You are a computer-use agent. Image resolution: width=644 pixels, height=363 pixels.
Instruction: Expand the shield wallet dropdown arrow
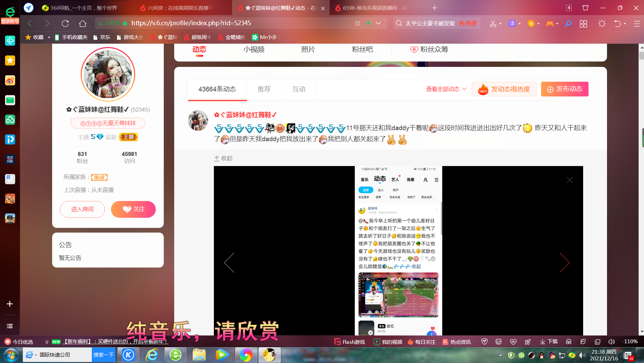coord(538,24)
